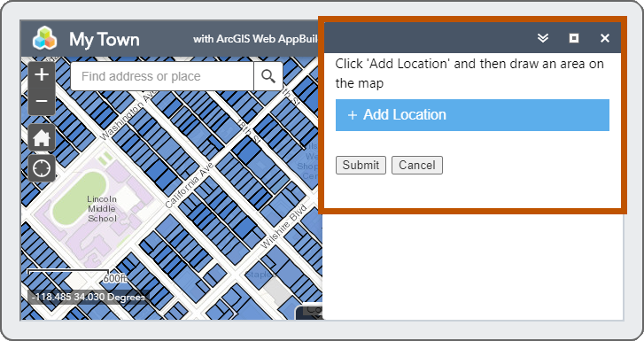Screen dimensions: 644x341
Task: Collapse the widget panel with double chevron
Action: pyautogui.click(x=542, y=38)
